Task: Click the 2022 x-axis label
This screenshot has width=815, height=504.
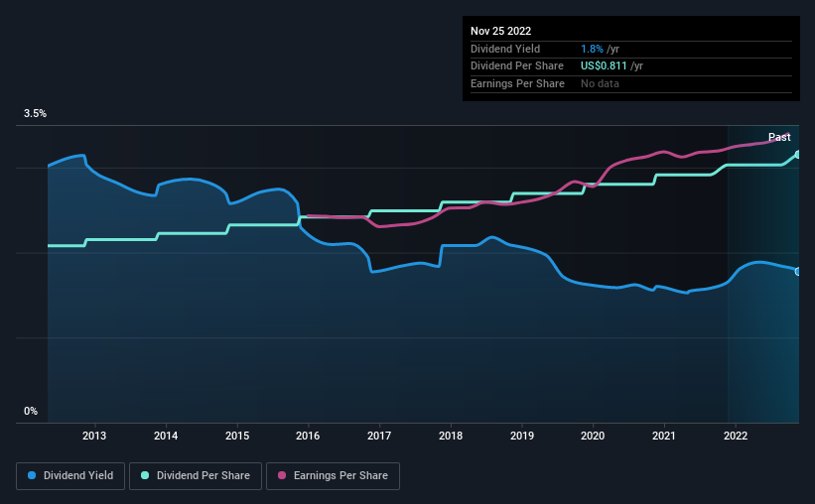Action: point(736,436)
